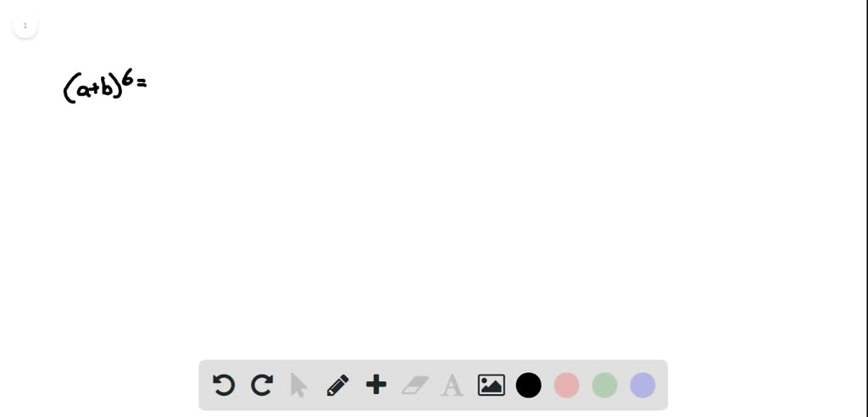The width and height of the screenshot is (868, 417).
Task: Pick the red pen color
Action: [x=566, y=385]
